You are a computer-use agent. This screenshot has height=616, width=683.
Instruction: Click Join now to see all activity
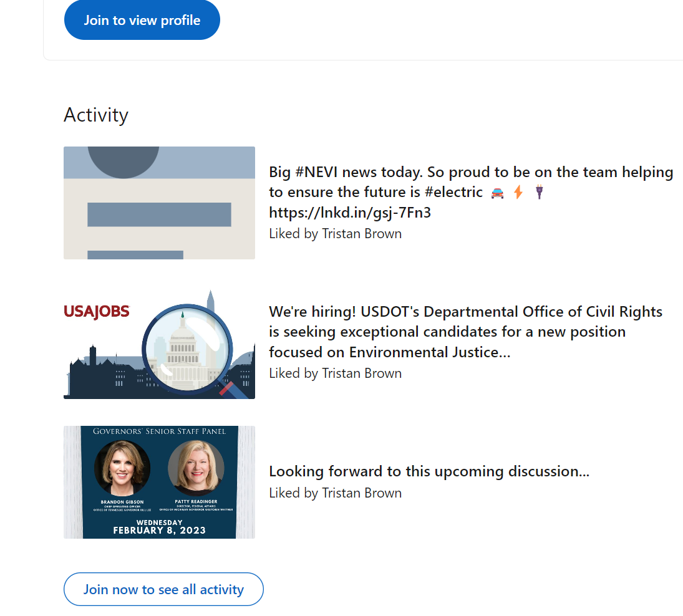point(163,589)
